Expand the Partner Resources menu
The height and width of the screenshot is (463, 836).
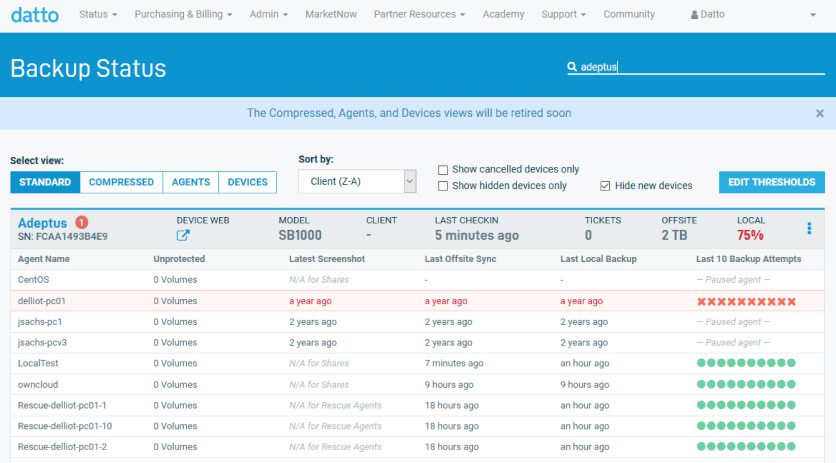coord(420,14)
